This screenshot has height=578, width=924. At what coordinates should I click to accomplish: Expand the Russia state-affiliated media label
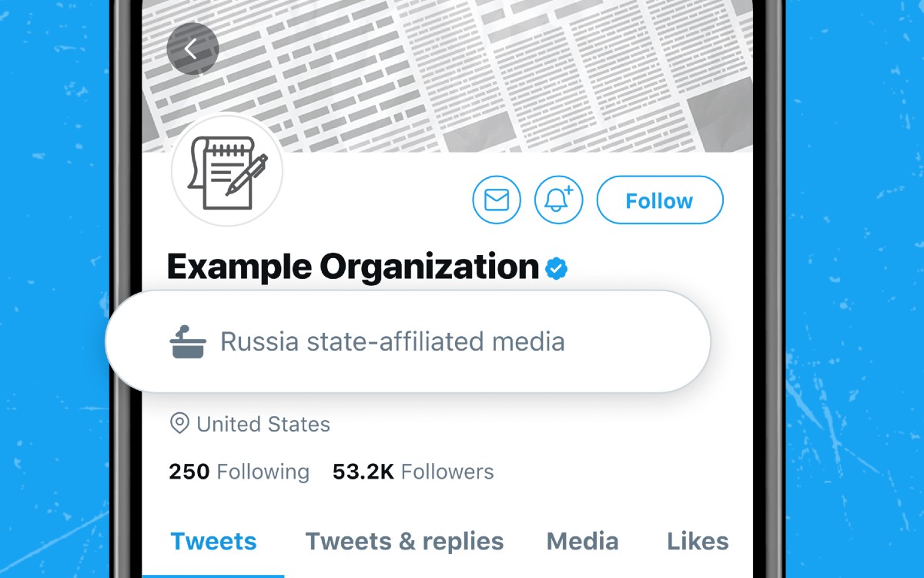coord(392,340)
